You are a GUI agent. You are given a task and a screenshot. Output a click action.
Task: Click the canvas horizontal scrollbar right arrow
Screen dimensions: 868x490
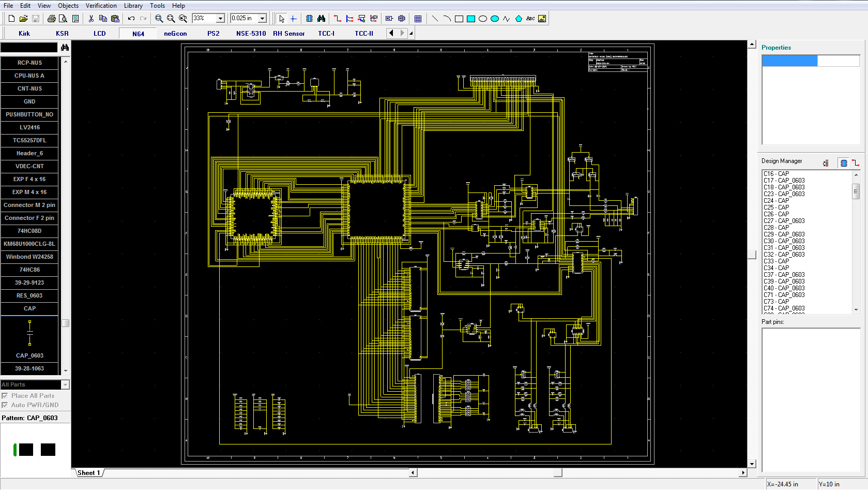click(x=743, y=472)
